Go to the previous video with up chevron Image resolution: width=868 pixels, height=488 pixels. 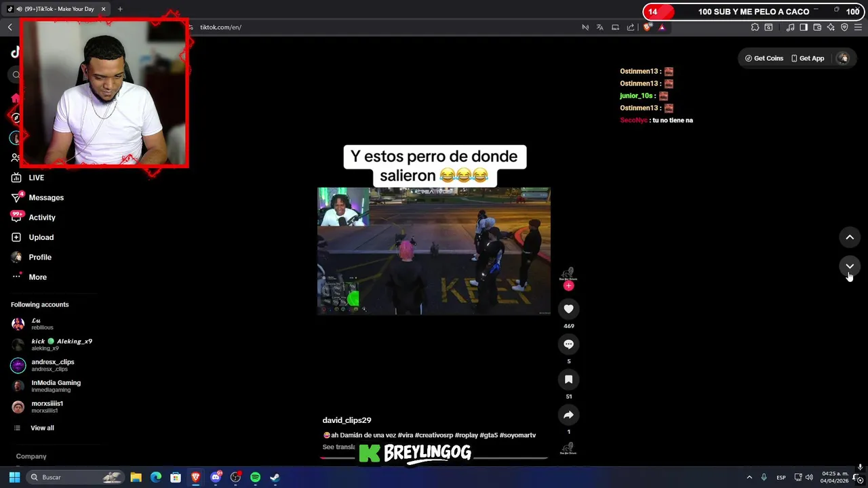850,237
